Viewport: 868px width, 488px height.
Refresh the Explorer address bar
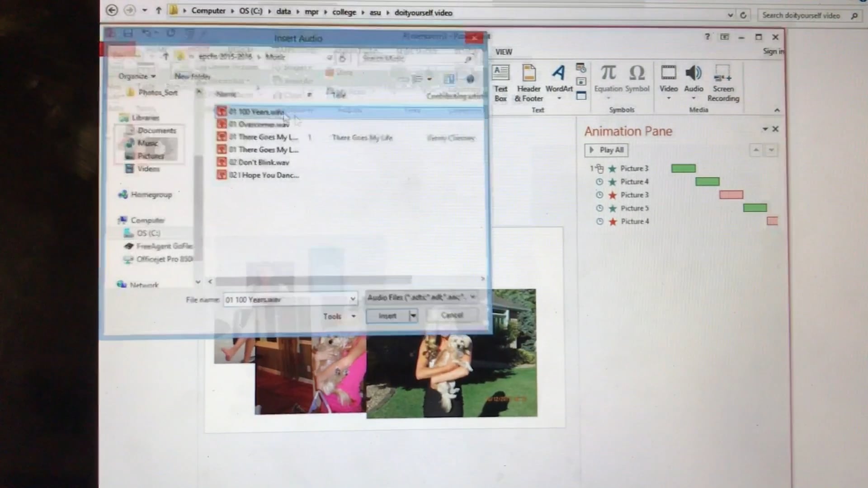click(743, 15)
